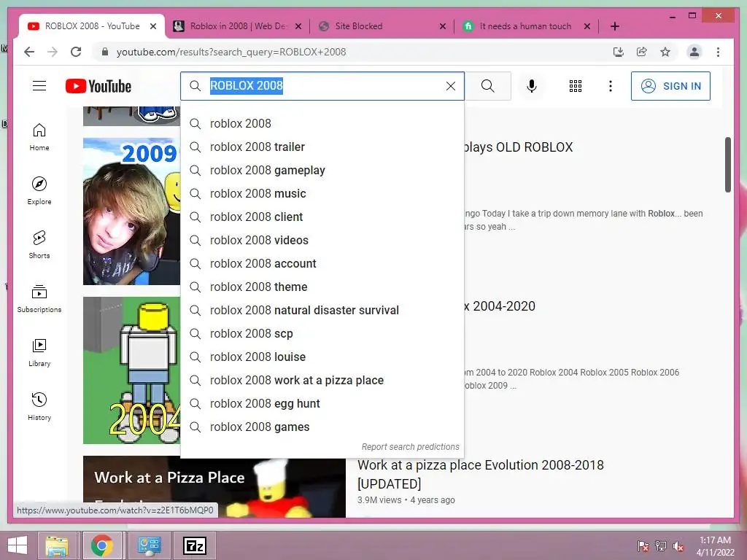Screen dimensions: 747x560
Task: Click the padlock site info icon
Action: click(105, 52)
